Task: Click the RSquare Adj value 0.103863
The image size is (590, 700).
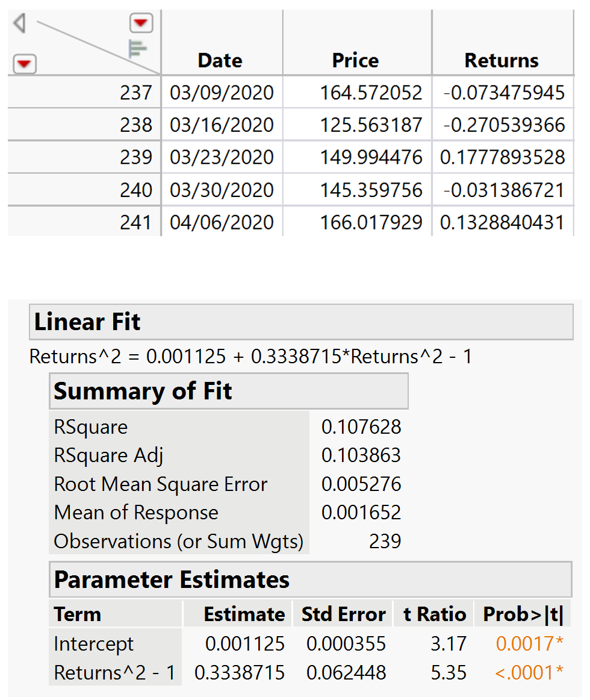Action: pyautogui.click(x=361, y=455)
